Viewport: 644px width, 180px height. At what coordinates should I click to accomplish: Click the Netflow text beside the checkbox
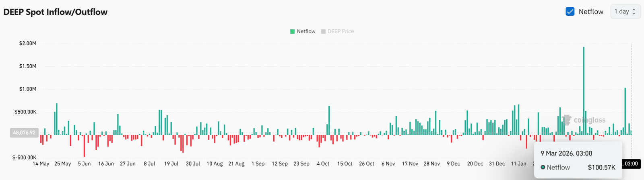591,12
